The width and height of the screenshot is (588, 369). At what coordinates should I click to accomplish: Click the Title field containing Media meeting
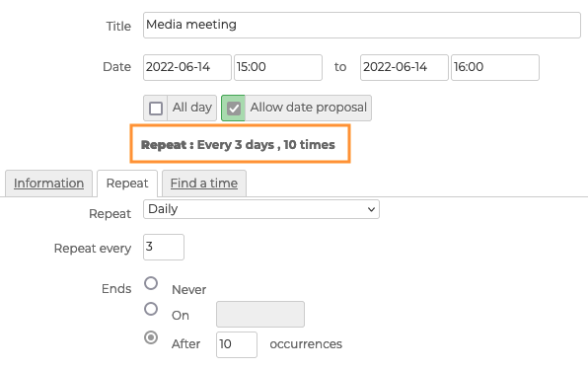click(x=362, y=25)
